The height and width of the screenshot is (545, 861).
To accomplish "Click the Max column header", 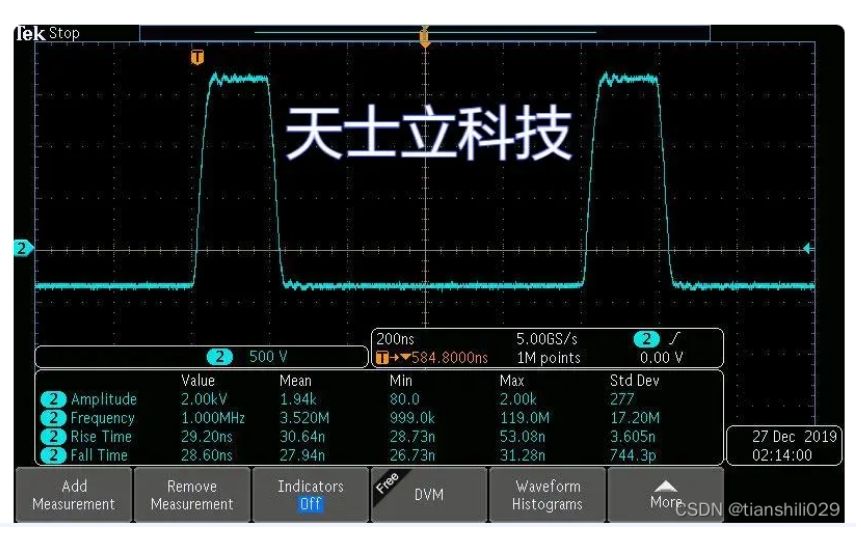I will click(x=512, y=380).
